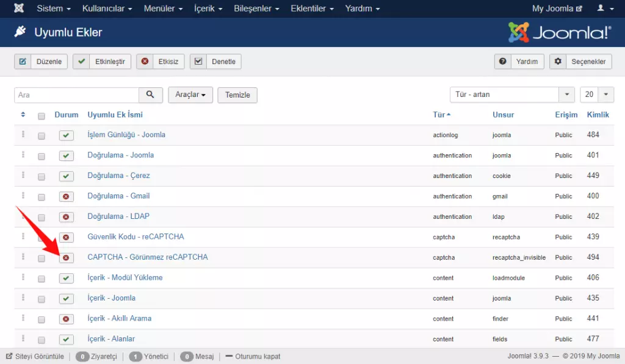Click drag handle of İşlem Günlüğü row

tap(23, 134)
